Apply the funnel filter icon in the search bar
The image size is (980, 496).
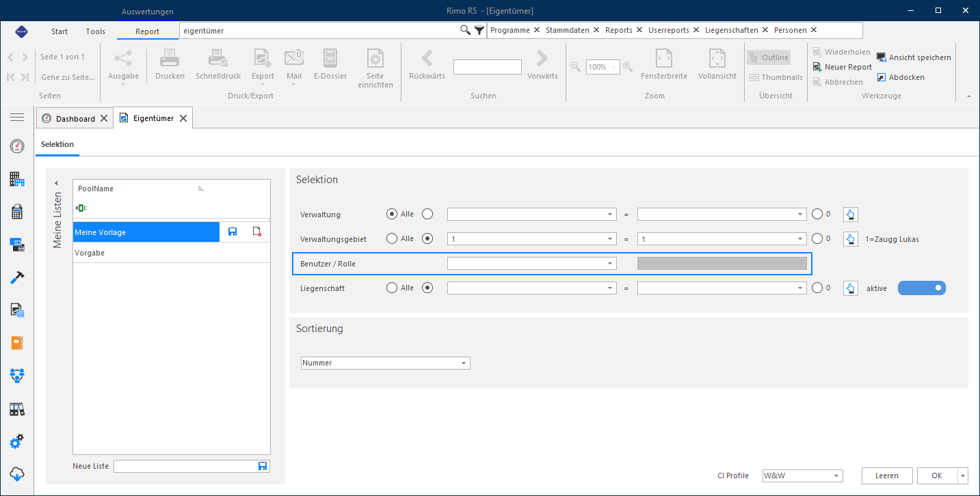[x=479, y=30]
